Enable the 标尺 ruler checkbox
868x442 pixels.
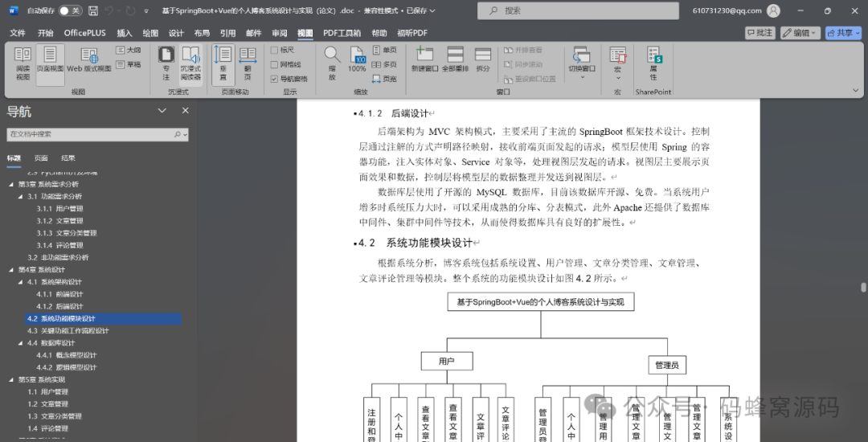click(x=274, y=50)
